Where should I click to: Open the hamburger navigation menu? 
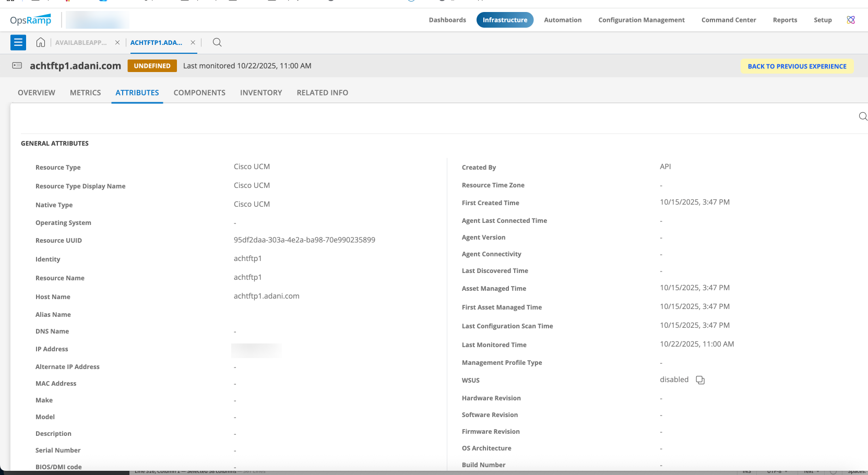click(x=18, y=42)
